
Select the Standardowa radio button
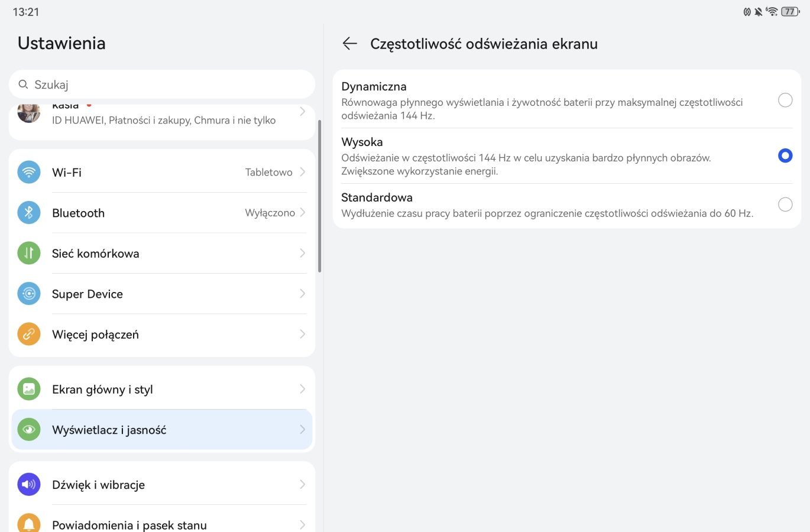click(x=785, y=205)
